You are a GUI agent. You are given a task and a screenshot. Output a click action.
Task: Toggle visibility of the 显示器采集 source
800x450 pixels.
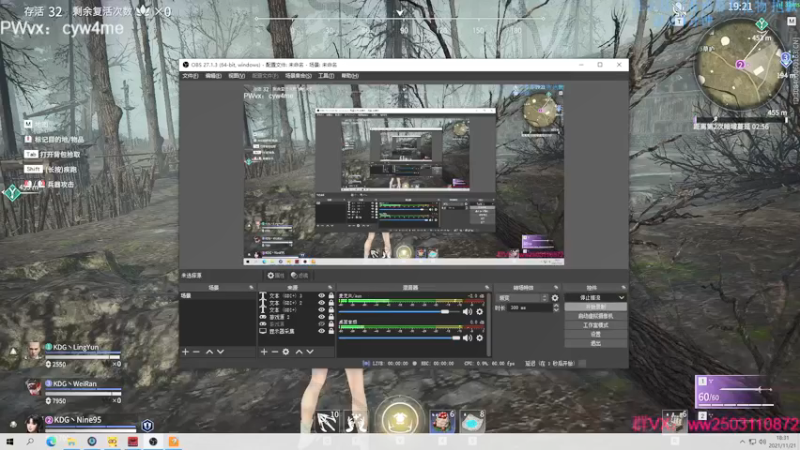pyautogui.click(x=321, y=331)
